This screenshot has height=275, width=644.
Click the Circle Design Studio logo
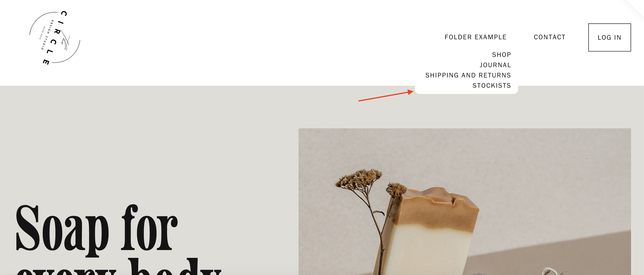point(55,38)
